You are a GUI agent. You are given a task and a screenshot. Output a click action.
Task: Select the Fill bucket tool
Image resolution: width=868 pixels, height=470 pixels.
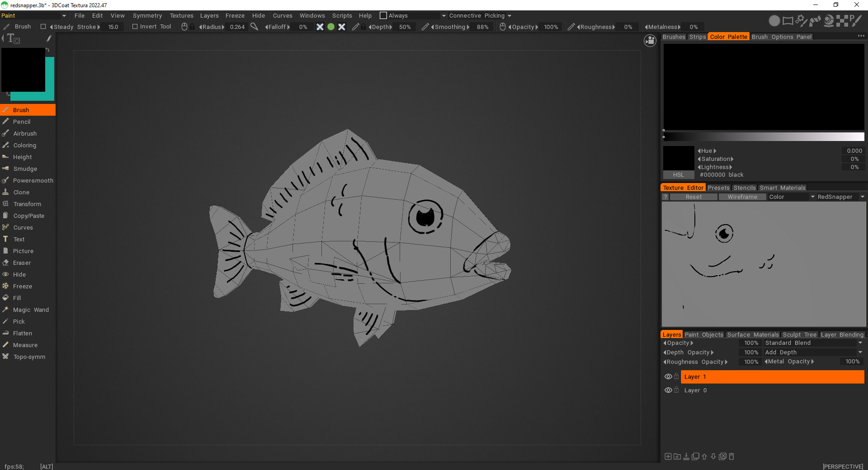pos(28,298)
